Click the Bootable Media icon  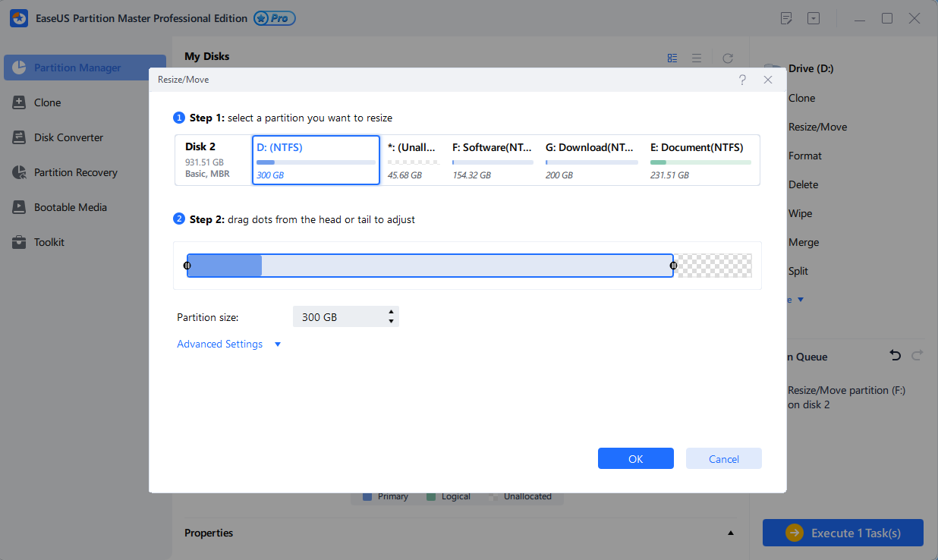point(20,207)
